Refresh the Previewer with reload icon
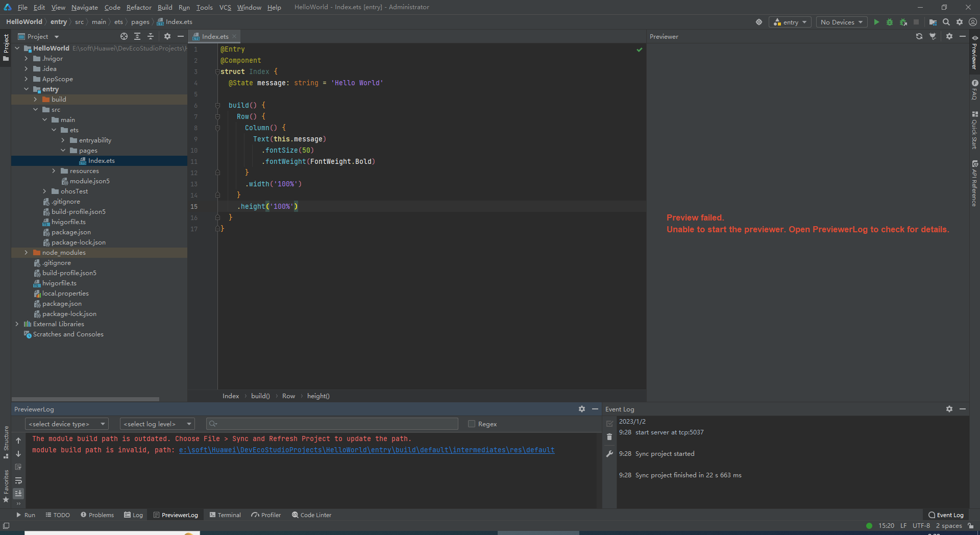 919,36
